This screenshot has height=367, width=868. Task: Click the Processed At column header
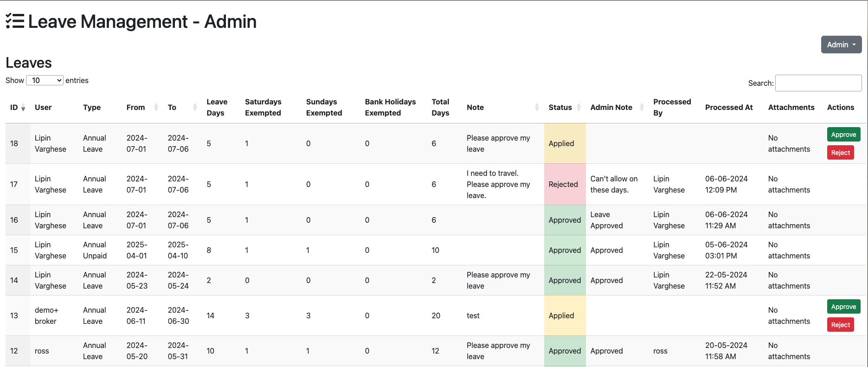click(x=728, y=108)
